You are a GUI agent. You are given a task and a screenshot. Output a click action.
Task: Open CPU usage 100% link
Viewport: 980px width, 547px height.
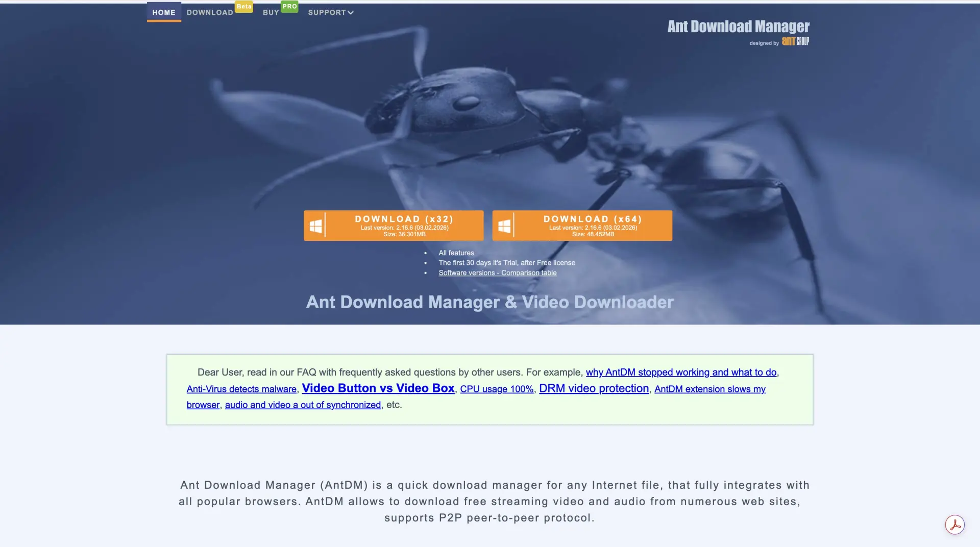point(497,389)
